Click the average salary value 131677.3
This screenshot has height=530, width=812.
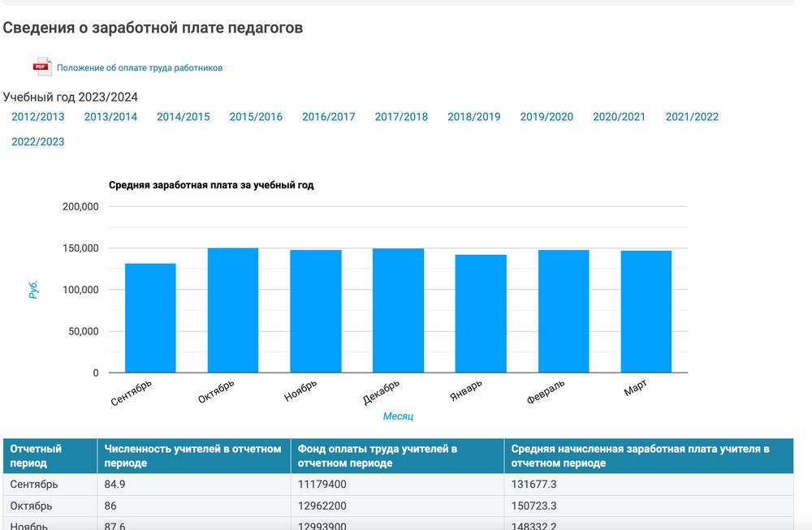[534, 485]
